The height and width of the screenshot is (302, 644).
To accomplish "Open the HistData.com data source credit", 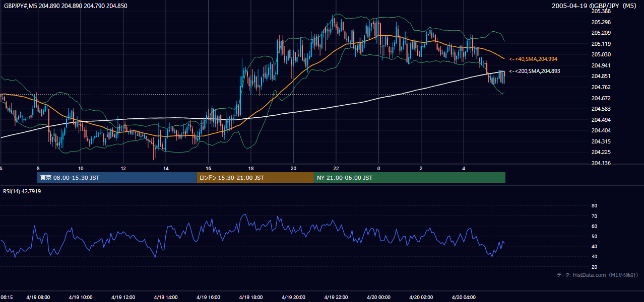I will pyautogui.click(x=598, y=275).
